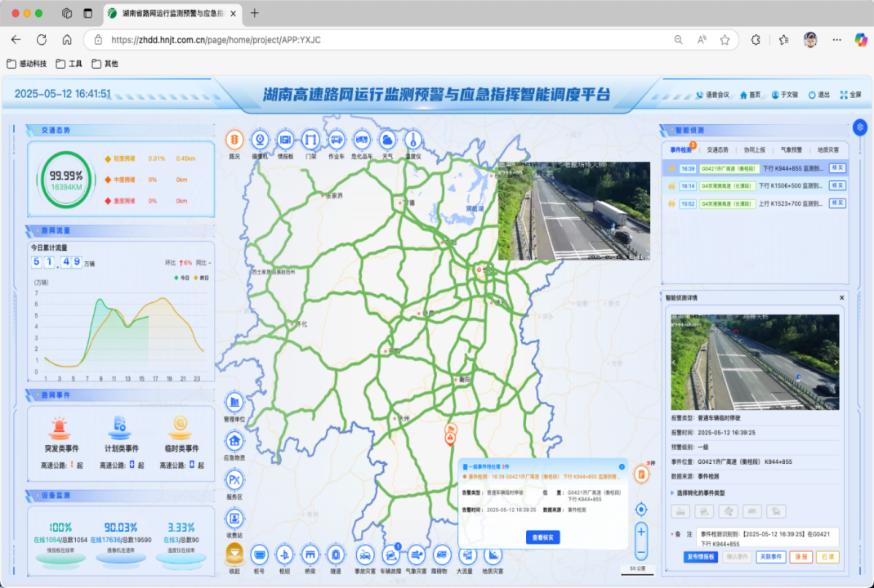This screenshot has height=588, width=874.
Task: Expand 选择转化的事件类型 section
Action: coord(700,492)
